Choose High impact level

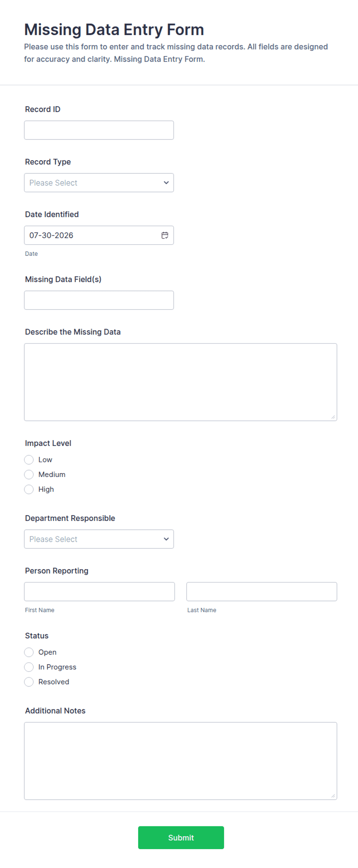pyautogui.click(x=29, y=489)
